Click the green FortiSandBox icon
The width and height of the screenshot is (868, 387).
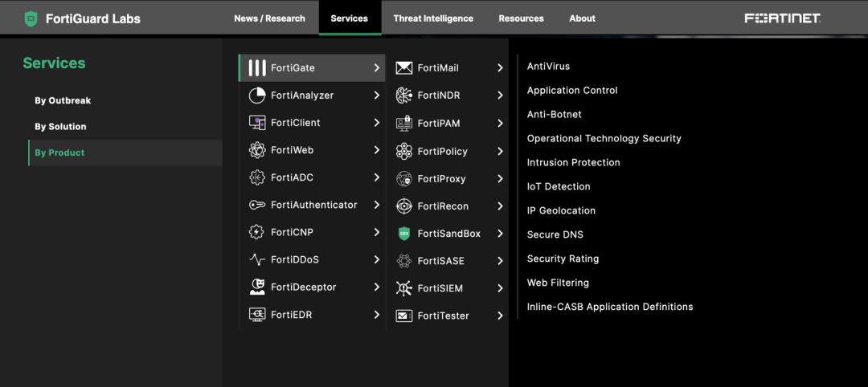404,234
